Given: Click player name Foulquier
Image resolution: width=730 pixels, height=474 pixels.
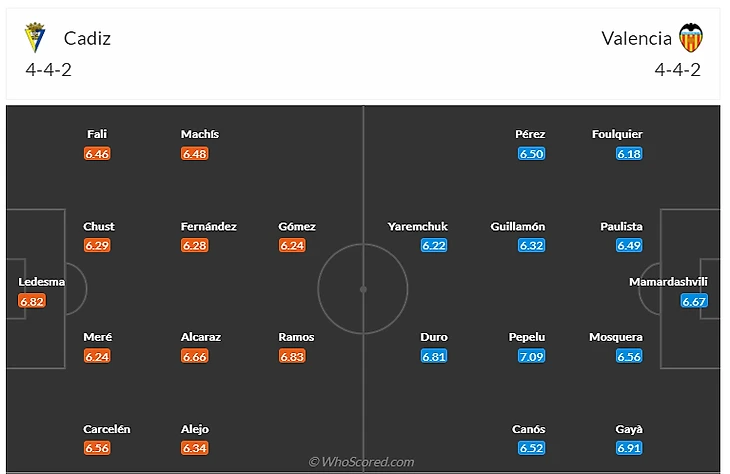Looking at the screenshot, I should (617, 134).
